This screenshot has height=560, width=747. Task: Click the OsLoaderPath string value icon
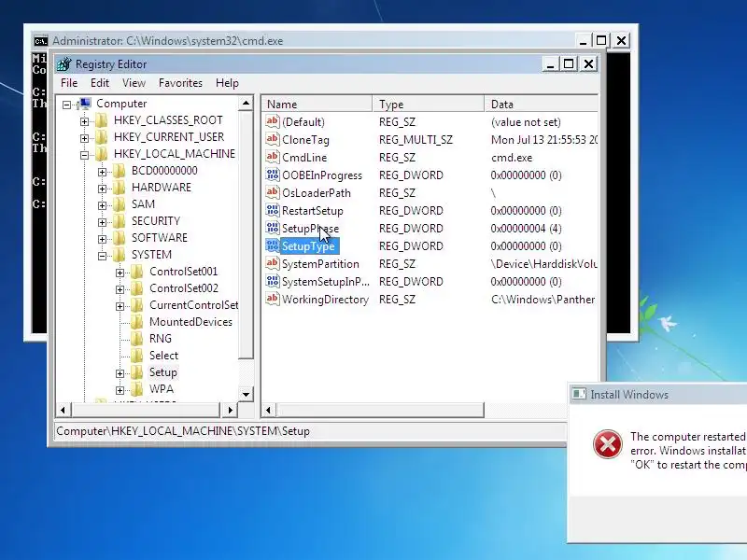pyautogui.click(x=272, y=192)
